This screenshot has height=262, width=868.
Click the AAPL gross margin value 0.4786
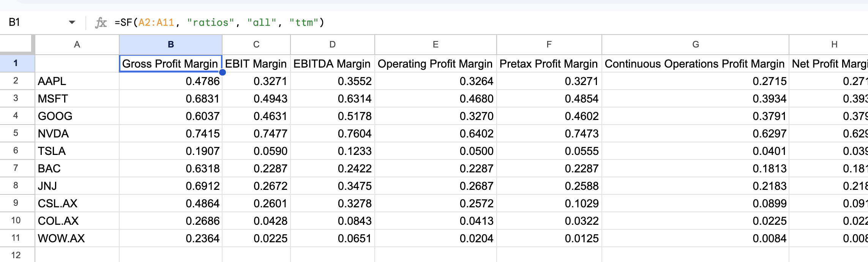click(170, 81)
